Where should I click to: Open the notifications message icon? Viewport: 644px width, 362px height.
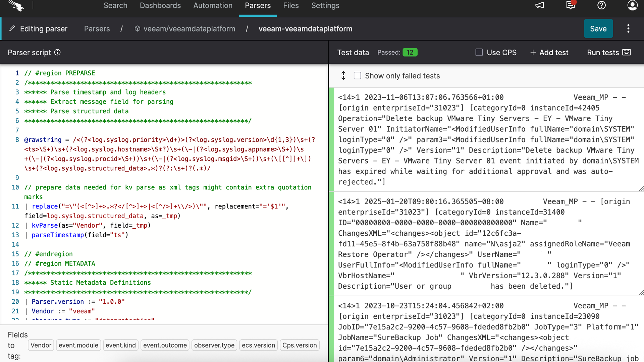pos(570,5)
